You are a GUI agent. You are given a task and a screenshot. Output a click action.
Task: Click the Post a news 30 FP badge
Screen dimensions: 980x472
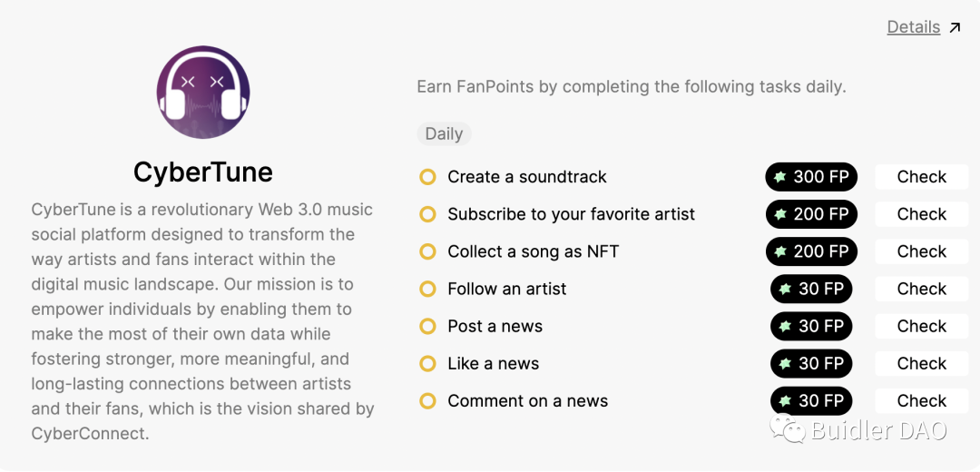coord(811,327)
